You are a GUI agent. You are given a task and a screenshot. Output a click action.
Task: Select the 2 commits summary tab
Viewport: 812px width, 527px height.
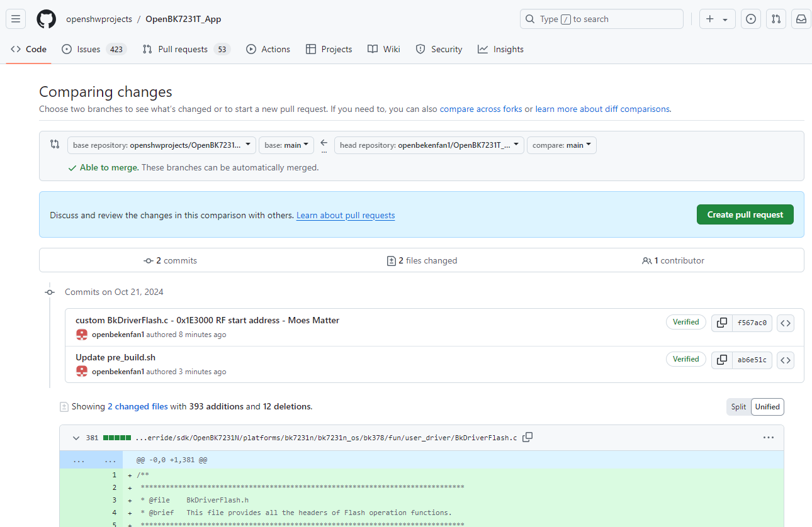tap(170, 260)
